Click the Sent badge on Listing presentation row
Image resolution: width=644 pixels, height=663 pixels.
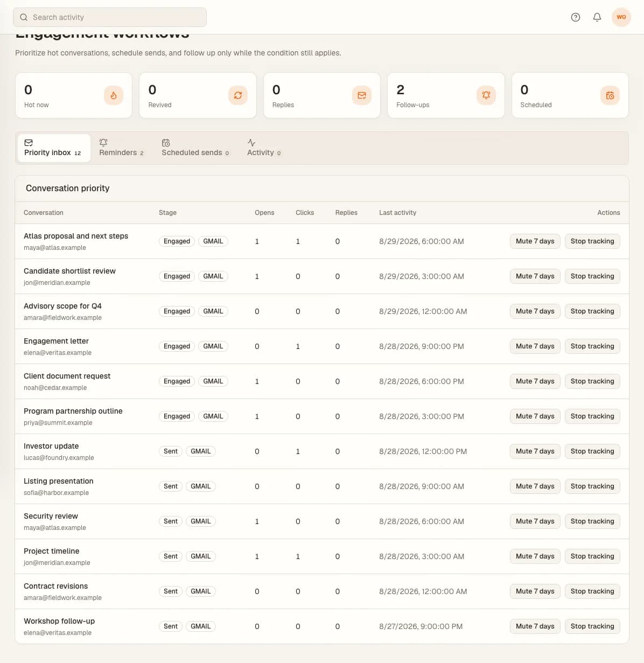[171, 486]
